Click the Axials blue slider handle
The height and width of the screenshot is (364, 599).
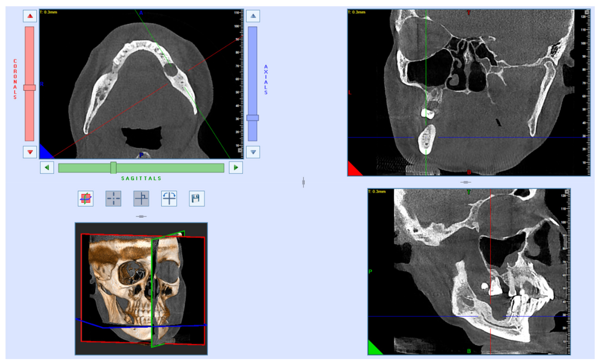(253, 118)
